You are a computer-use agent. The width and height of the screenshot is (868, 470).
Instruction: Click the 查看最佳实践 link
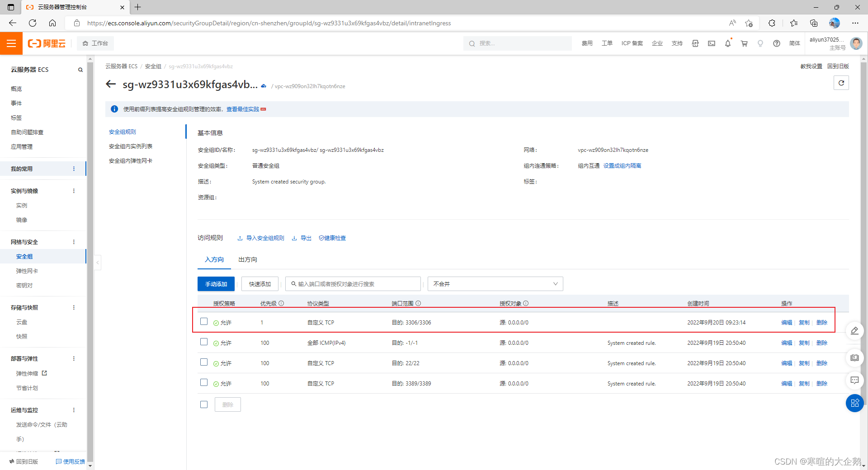tap(243, 109)
